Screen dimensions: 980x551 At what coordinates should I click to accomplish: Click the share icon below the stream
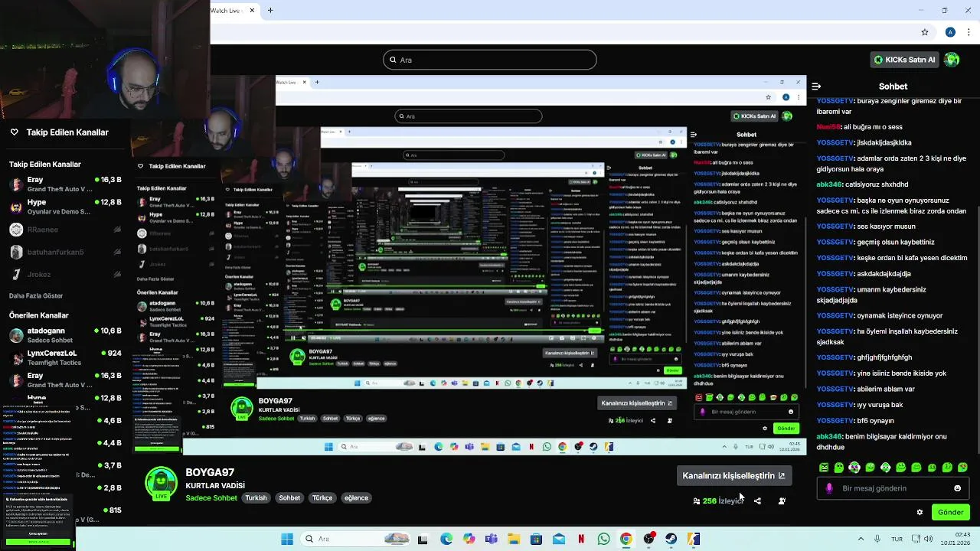[x=757, y=501]
